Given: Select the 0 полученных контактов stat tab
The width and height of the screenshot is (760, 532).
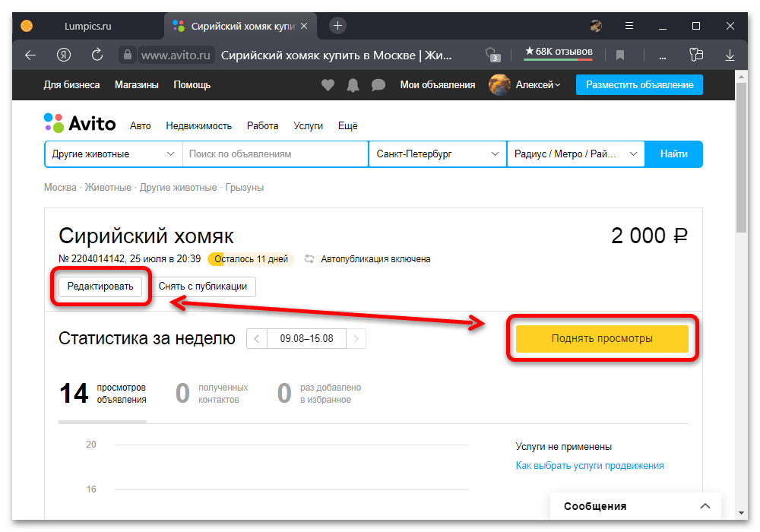Looking at the screenshot, I should tap(212, 394).
